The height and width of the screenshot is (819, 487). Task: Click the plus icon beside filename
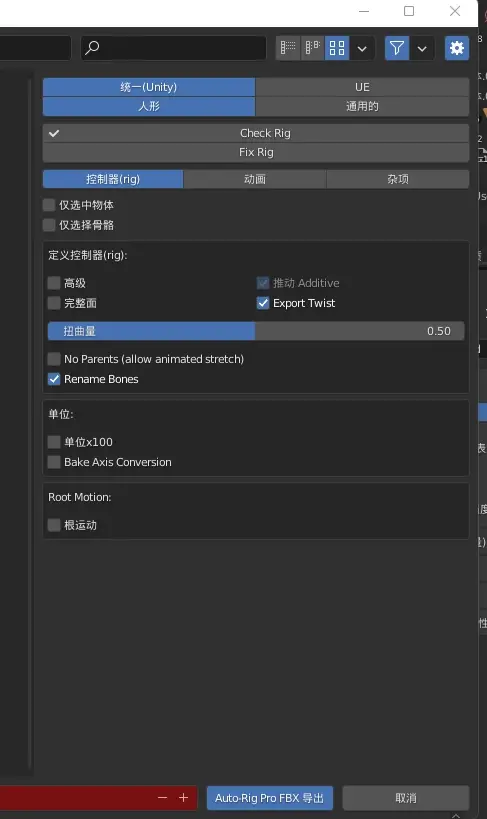tap(183, 798)
